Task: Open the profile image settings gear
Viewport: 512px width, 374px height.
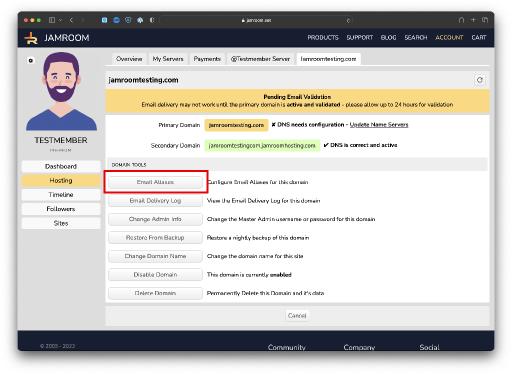Action: click(x=31, y=61)
